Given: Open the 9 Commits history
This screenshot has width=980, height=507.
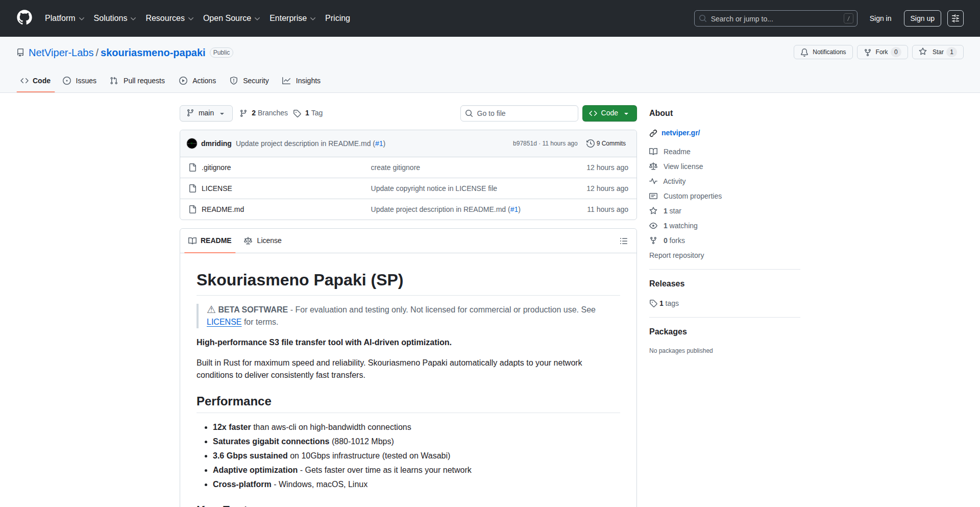Looking at the screenshot, I should (606, 143).
